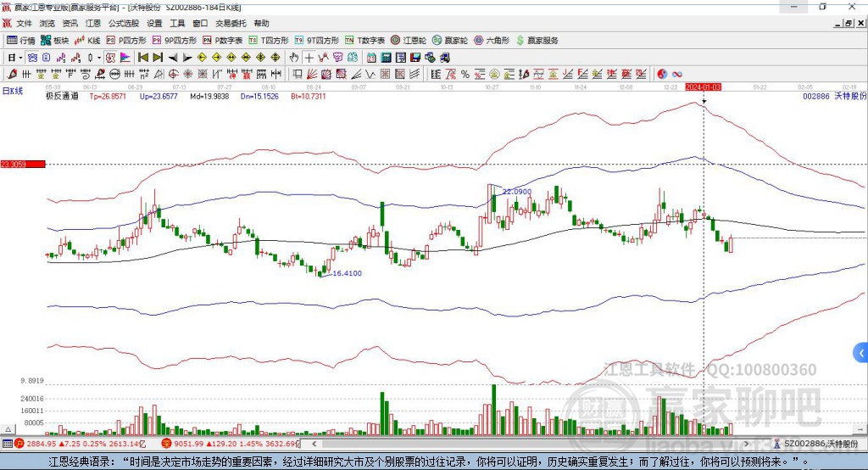Select the red target circle tool
The image size is (868, 470).
pos(173,74)
